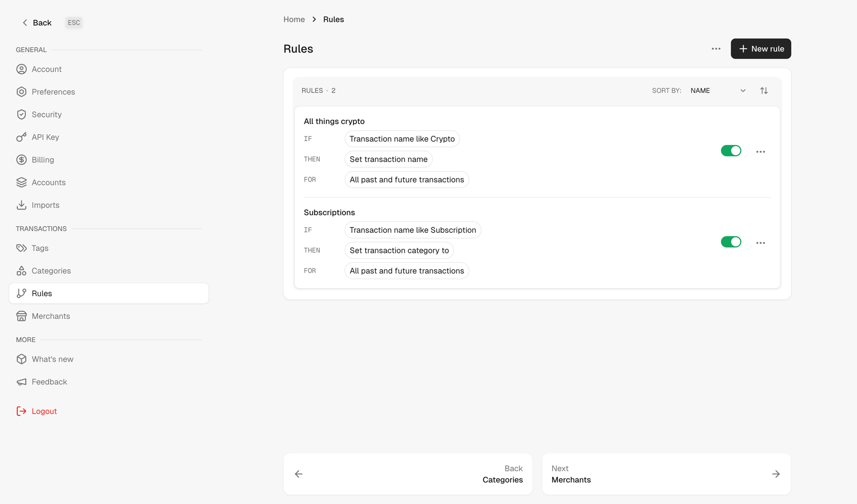857x504 pixels.
Task: Open the SORT BY Name dropdown
Action: 716,90
